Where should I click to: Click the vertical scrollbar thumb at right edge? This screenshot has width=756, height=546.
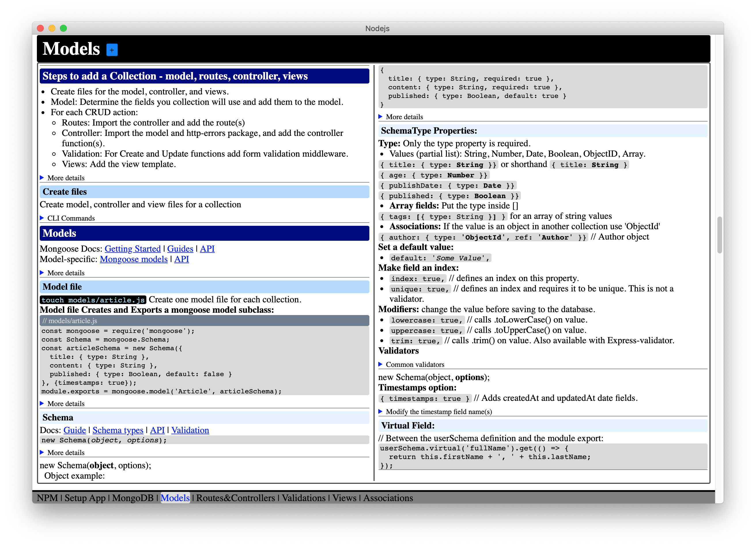coord(719,235)
